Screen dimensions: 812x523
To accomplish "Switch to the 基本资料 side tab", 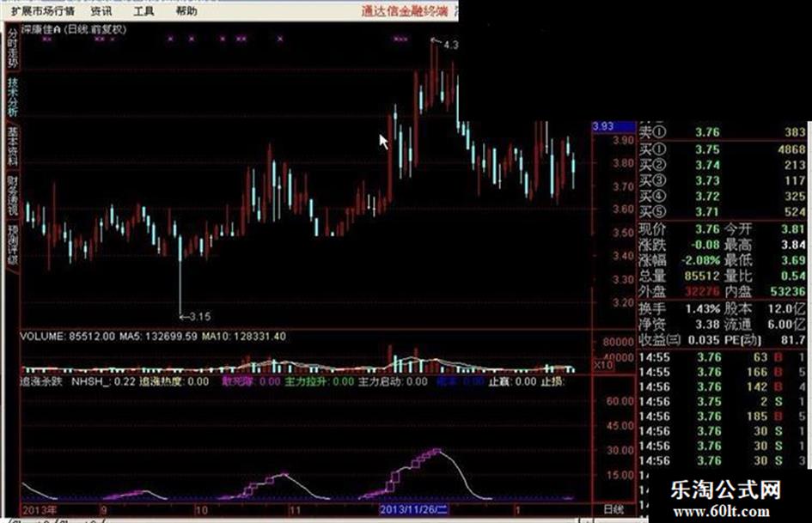I will pos(12,146).
